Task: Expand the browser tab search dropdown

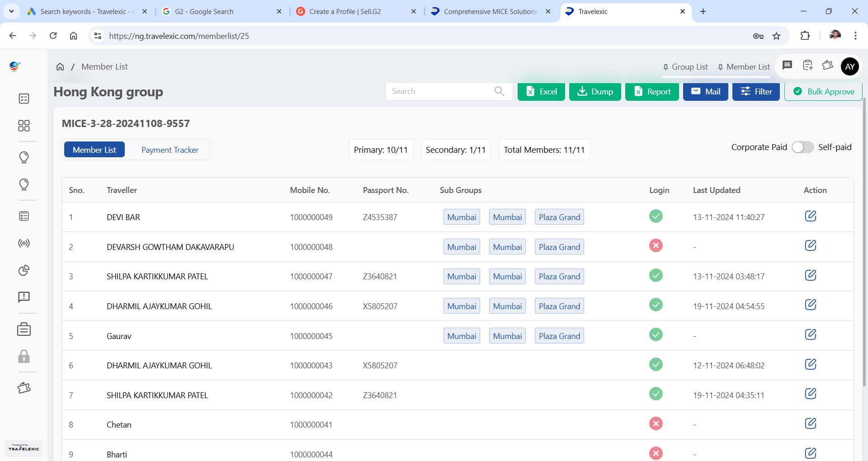Action: coord(11,11)
